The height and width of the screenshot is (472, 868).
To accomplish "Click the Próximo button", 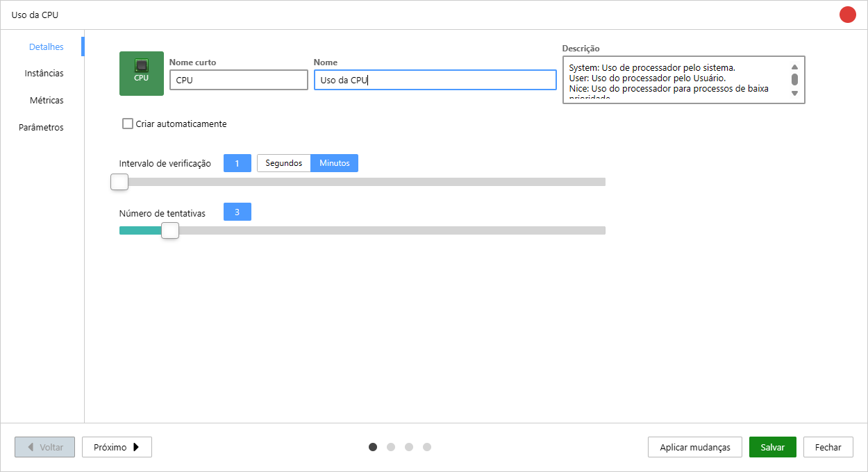I will pyautogui.click(x=117, y=447).
